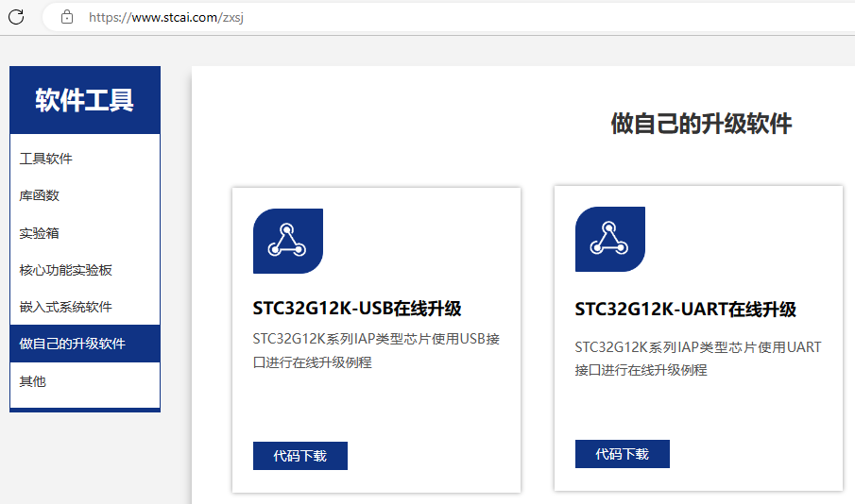Open 库函数 in the sidebar
This screenshot has width=855, height=504.
tap(40, 195)
